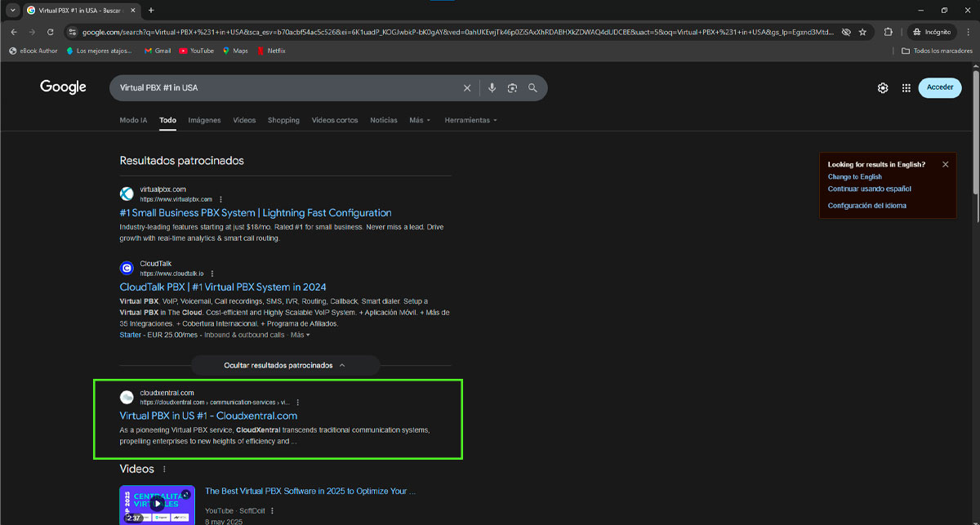
Task: Close the Virtual PBX browser tab
Action: 131,10
